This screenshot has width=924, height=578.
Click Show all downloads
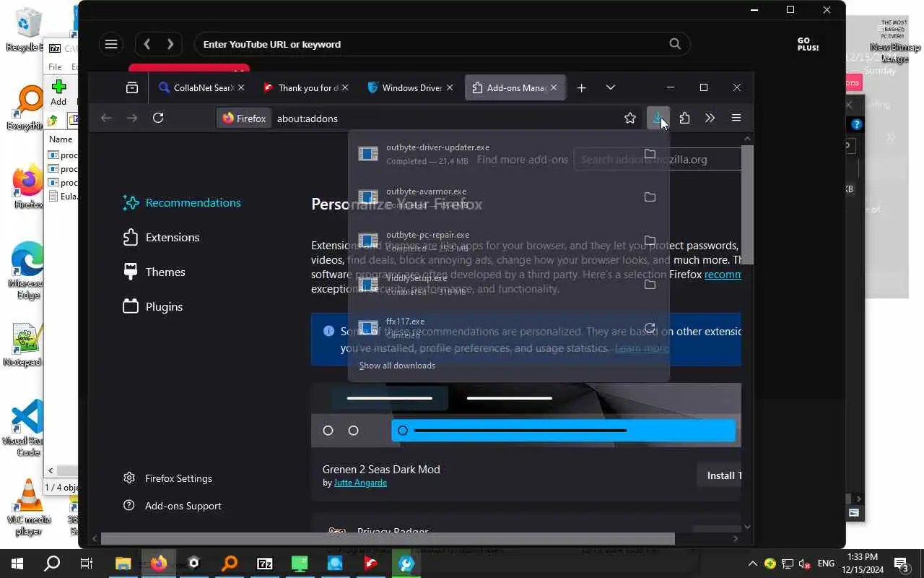(397, 366)
